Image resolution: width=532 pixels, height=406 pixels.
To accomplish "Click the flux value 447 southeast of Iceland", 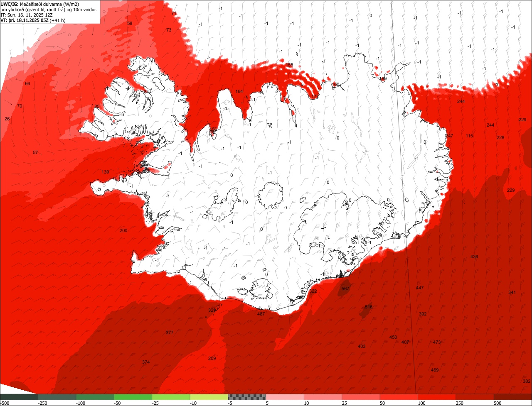I will [x=420, y=288].
